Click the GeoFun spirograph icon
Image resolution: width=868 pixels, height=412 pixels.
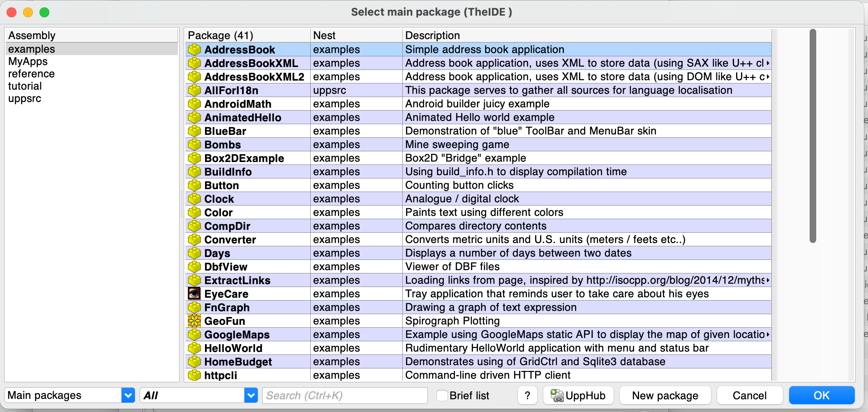[x=194, y=321]
